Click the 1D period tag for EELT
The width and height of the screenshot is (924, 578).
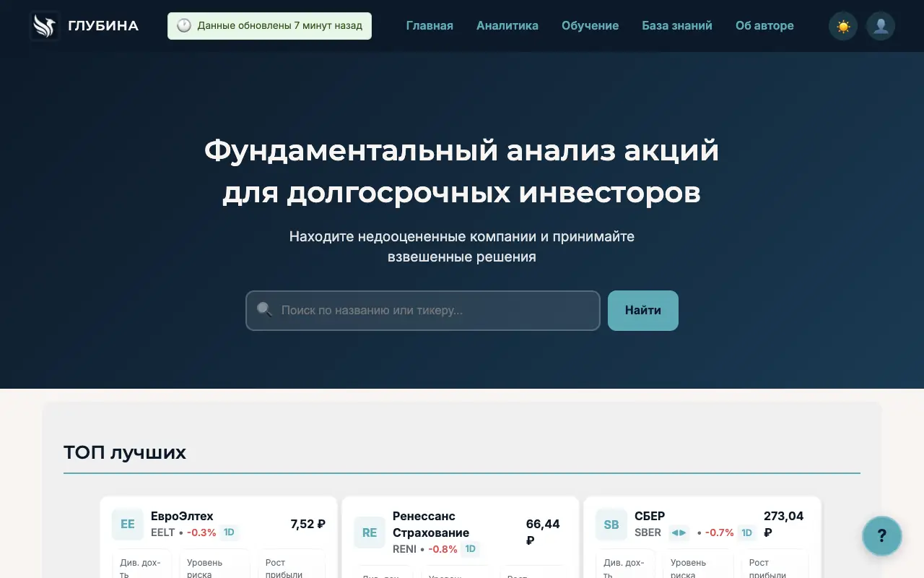coord(229,532)
